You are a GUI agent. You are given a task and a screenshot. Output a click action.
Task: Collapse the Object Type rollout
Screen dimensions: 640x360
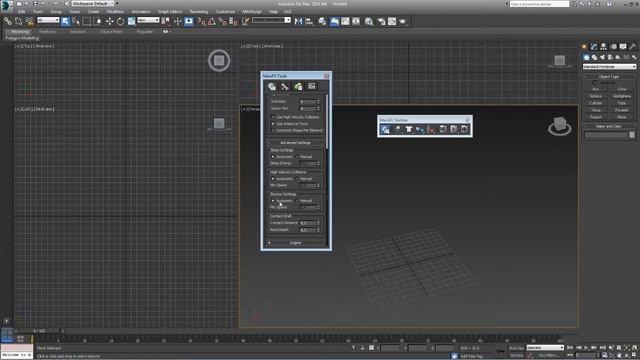(x=609, y=76)
